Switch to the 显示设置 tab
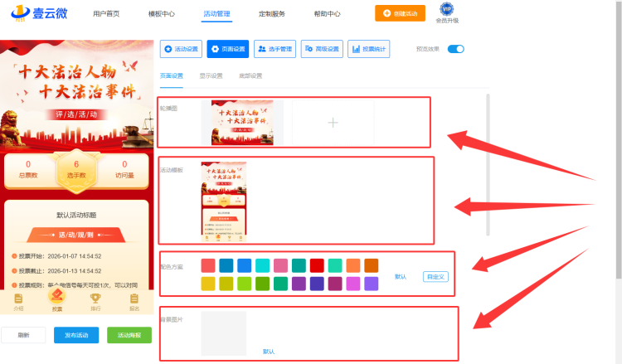This screenshot has width=622, height=364. [x=211, y=75]
